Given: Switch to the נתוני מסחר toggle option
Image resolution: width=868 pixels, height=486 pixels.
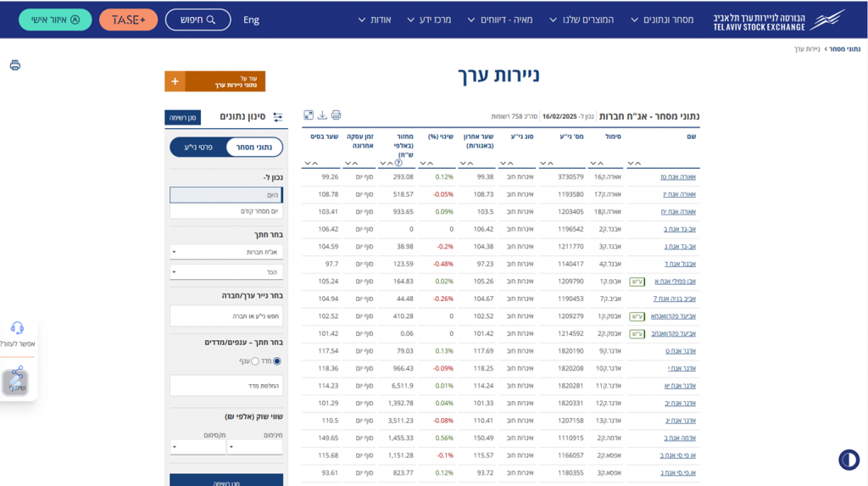Looking at the screenshot, I should coord(254,147).
